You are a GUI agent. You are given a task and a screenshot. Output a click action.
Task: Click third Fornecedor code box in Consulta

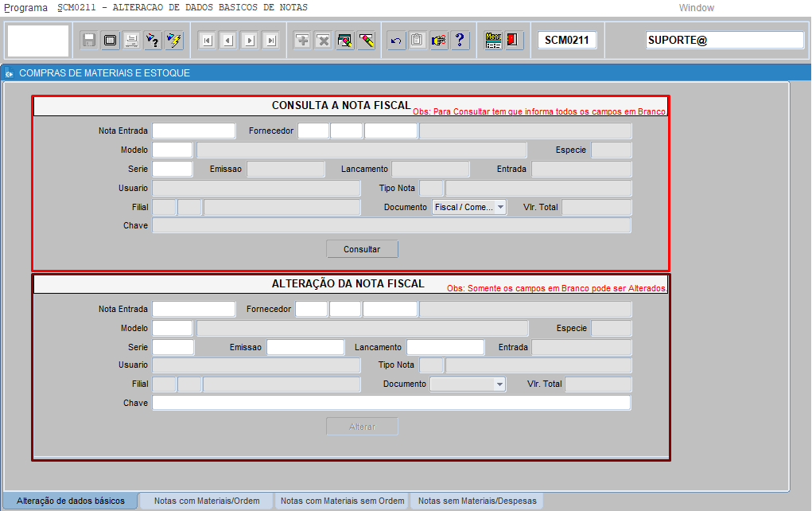[x=390, y=131]
